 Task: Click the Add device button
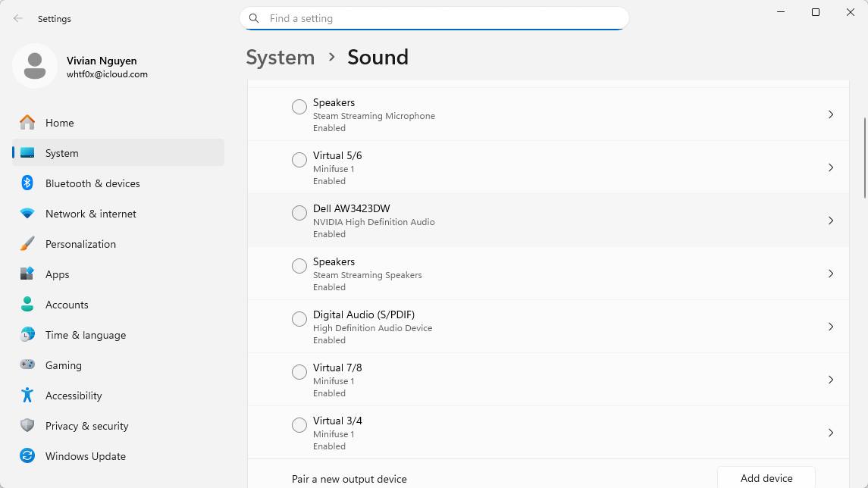click(x=766, y=478)
